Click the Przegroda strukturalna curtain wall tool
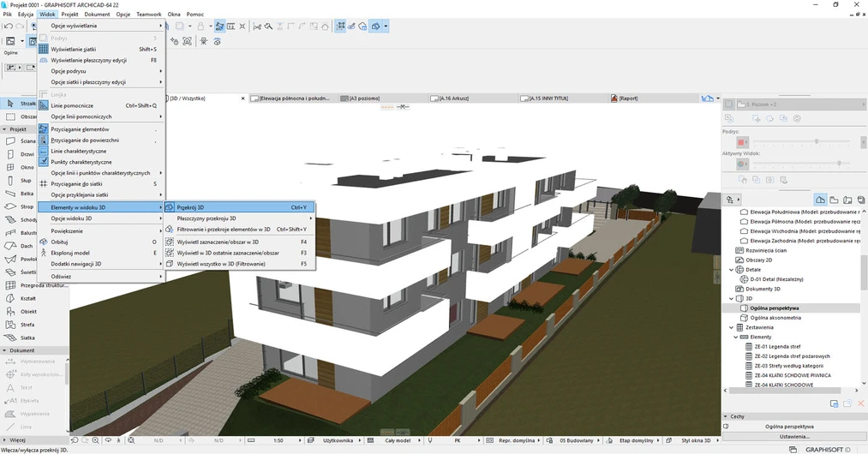The width and height of the screenshot is (868, 454). [x=34, y=285]
